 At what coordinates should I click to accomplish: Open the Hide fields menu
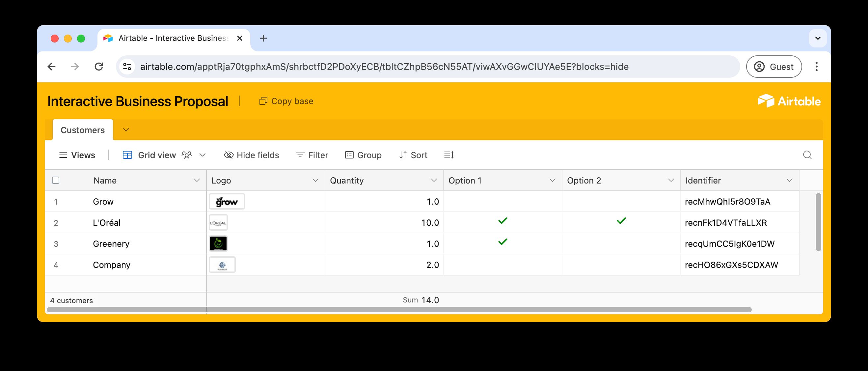(x=251, y=155)
